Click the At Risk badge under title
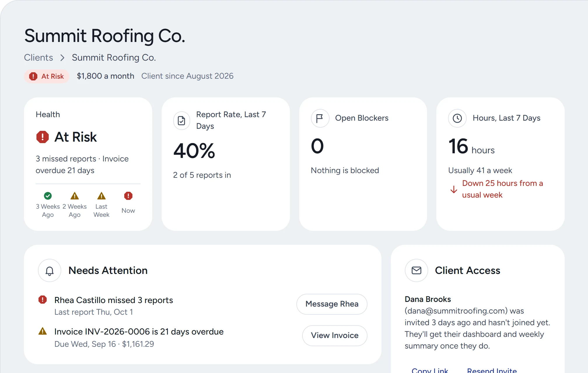 coord(47,76)
